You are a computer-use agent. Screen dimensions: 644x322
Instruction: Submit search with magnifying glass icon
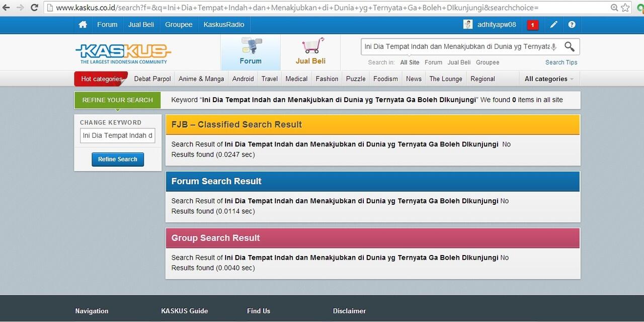tap(570, 47)
